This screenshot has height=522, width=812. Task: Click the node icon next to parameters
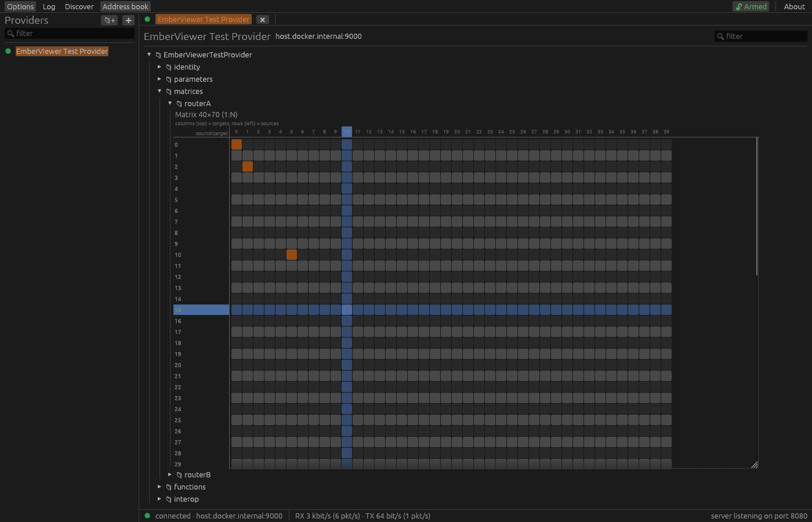click(169, 79)
